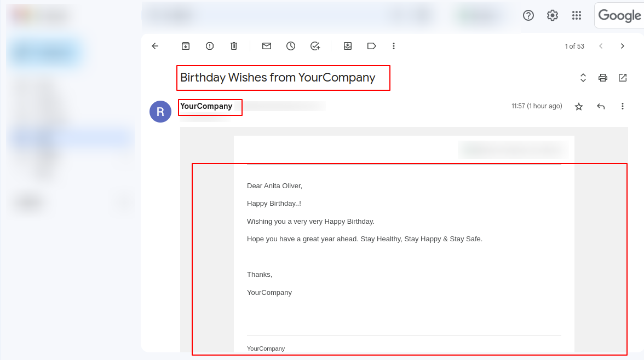The image size is (644, 360).
Task: Open email in new window
Action: coord(623,78)
